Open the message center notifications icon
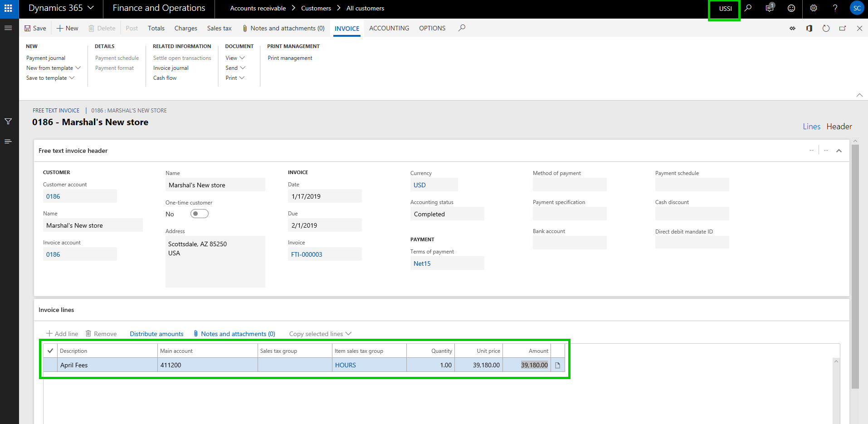 [x=770, y=8]
